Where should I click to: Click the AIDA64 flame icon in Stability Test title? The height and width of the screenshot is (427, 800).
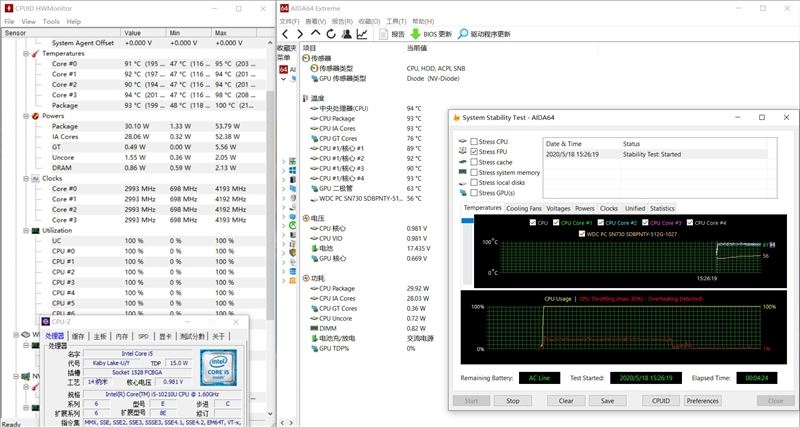[x=457, y=118]
